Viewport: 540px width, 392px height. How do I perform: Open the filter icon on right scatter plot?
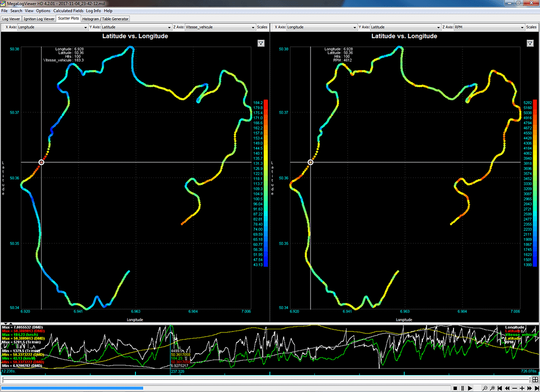point(529,44)
